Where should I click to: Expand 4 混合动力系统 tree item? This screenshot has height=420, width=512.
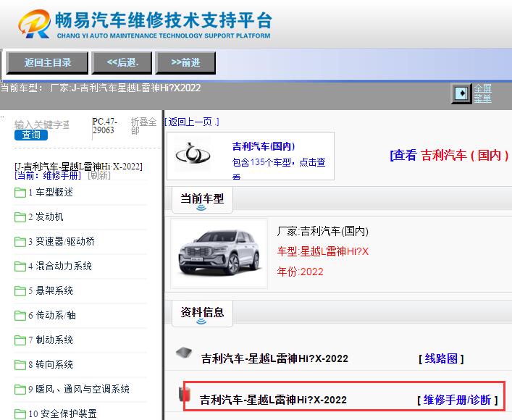tap(60, 266)
